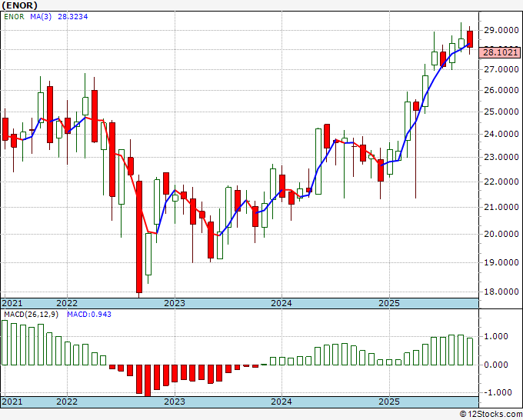Click the 19.0000 price axis label

click(501, 262)
